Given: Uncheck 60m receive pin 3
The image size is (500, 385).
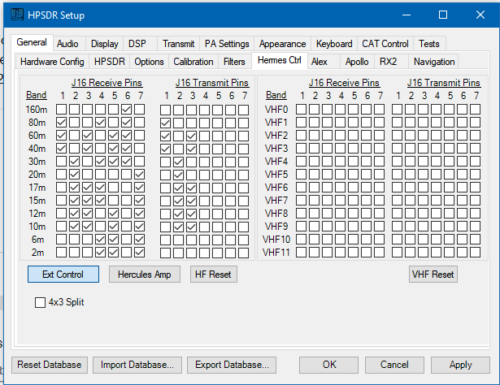Looking at the screenshot, I should (87, 135).
